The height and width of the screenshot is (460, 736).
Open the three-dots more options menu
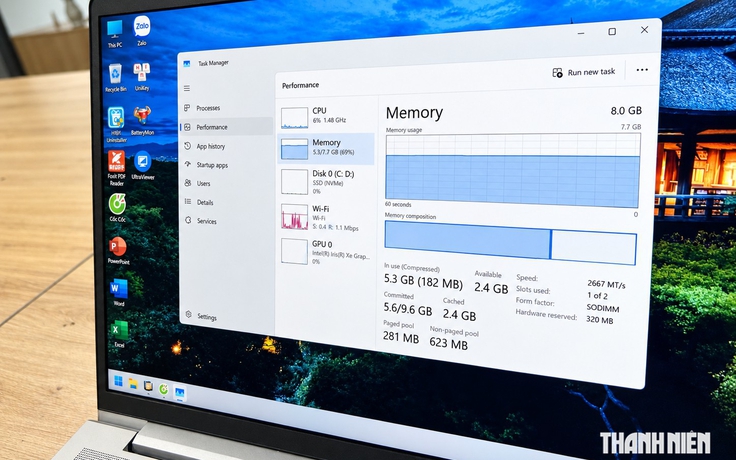(642, 70)
